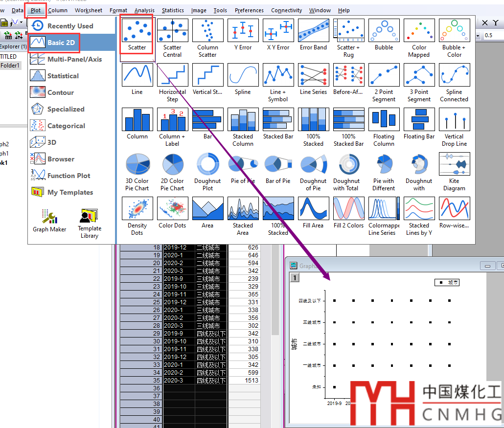Open the Template Library
Viewport: 504px width, 428px height.
(90, 223)
